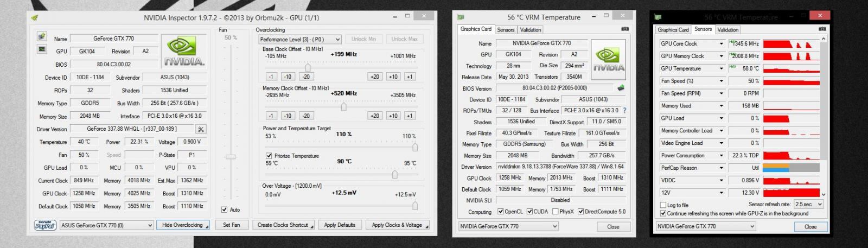Toggle Auto fan checkbox
The height and width of the screenshot is (248, 868).
[225, 209]
